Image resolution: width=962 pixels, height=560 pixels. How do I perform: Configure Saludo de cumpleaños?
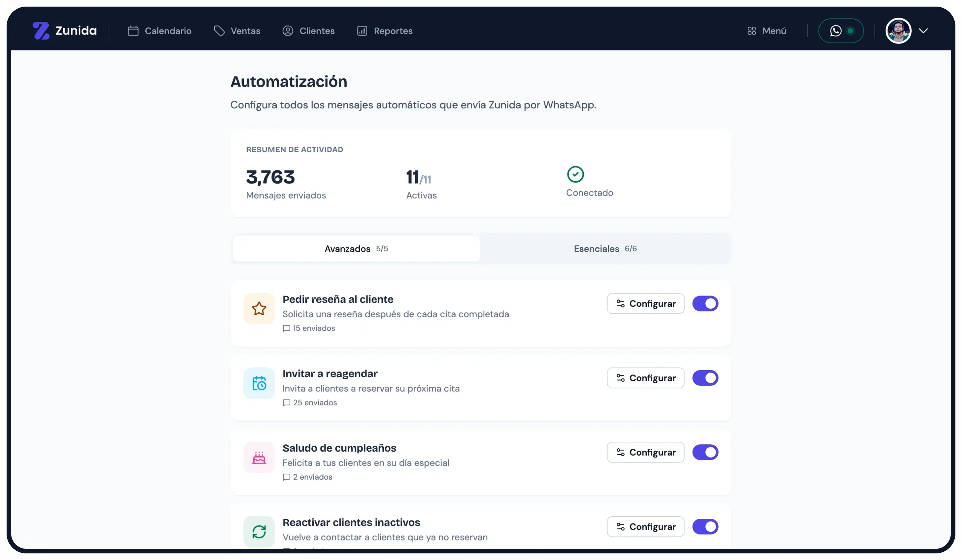pyautogui.click(x=645, y=453)
